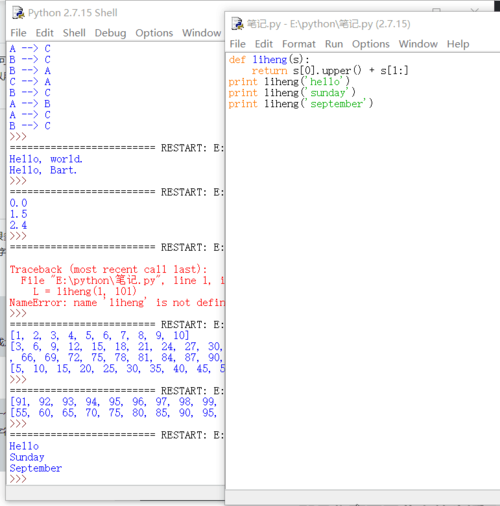Open File menu in Python Shell window
The width and height of the screenshot is (500, 506).
[x=18, y=33]
